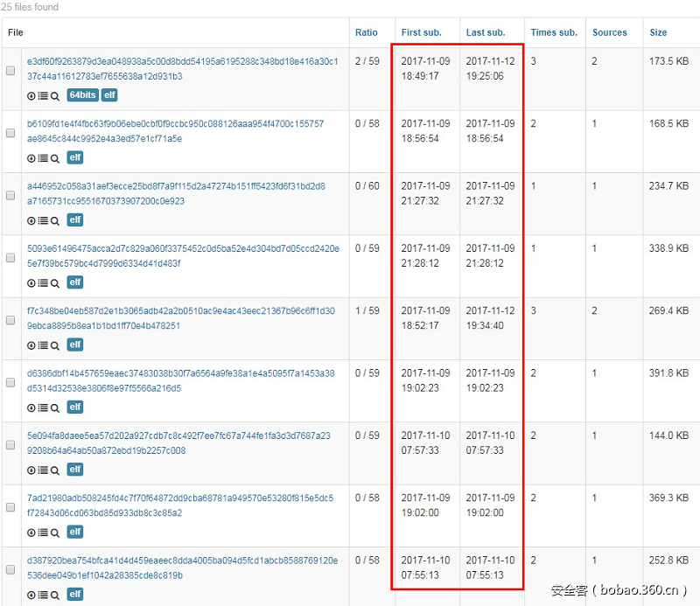Select checkbox for file a446952c058a31ae
The width and height of the screenshot is (700, 606).
10,196
